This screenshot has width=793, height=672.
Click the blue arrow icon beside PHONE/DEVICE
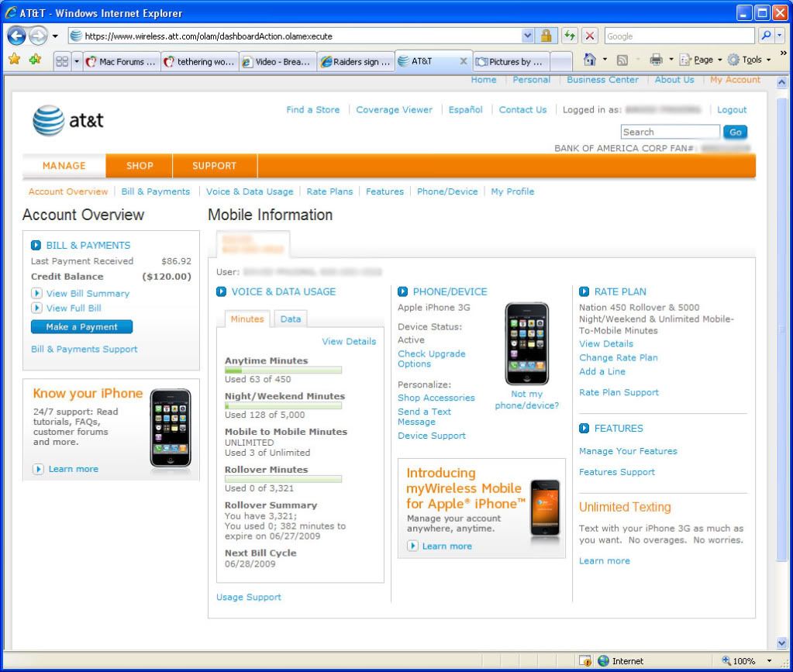(402, 291)
